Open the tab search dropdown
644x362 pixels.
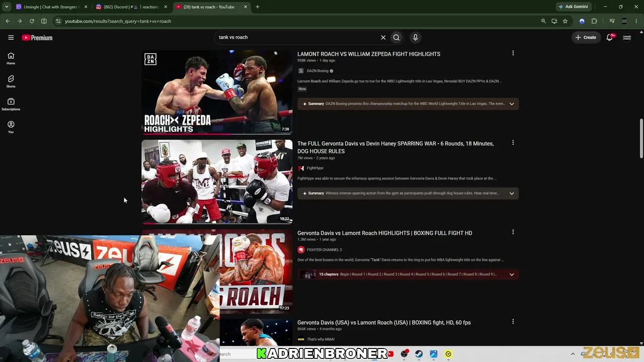7,7
